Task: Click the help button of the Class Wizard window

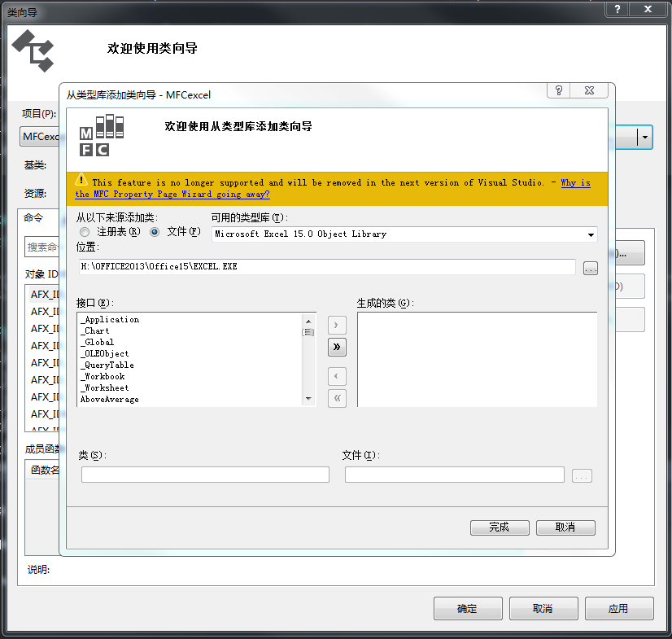Action: point(617,9)
